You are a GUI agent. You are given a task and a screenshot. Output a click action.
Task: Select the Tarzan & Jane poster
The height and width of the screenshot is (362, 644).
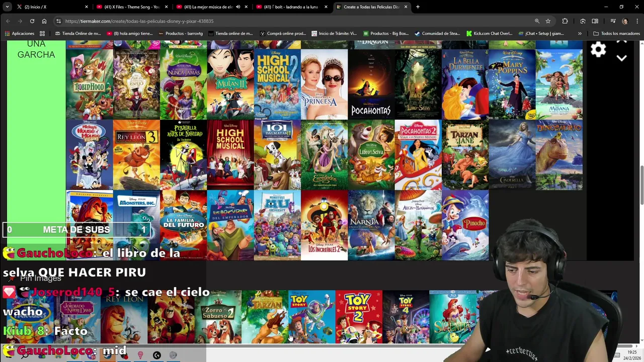coord(465,155)
